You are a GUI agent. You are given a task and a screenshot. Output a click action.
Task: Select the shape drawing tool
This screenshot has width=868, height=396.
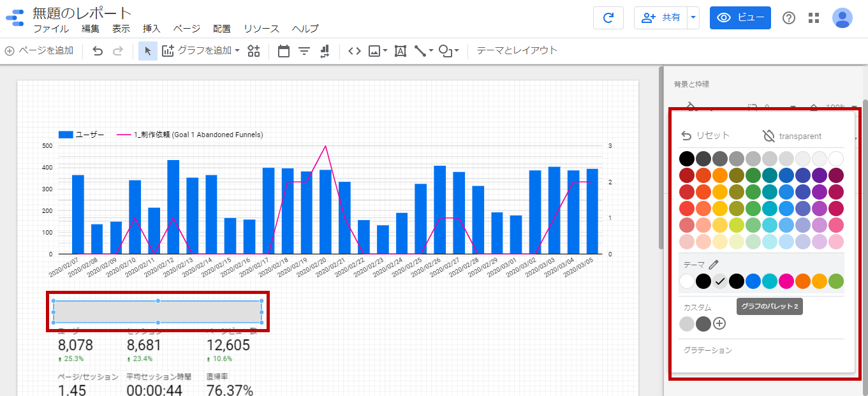pyautogui.click(x=446, y=51)
